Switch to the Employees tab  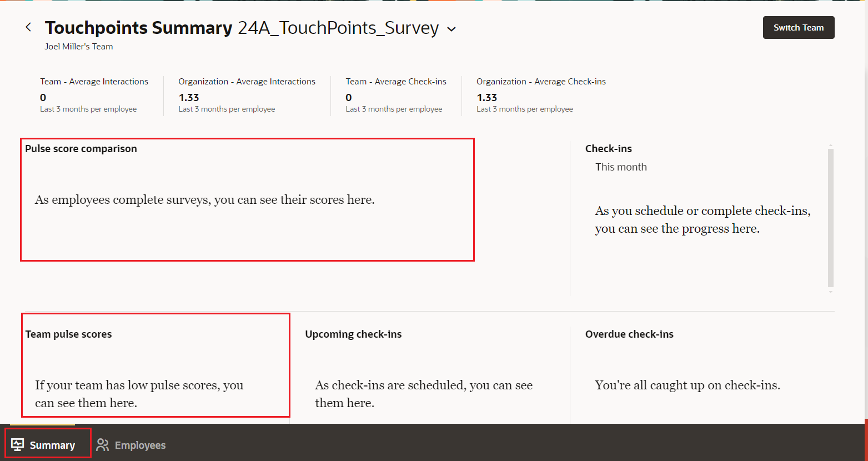point(131,444)
